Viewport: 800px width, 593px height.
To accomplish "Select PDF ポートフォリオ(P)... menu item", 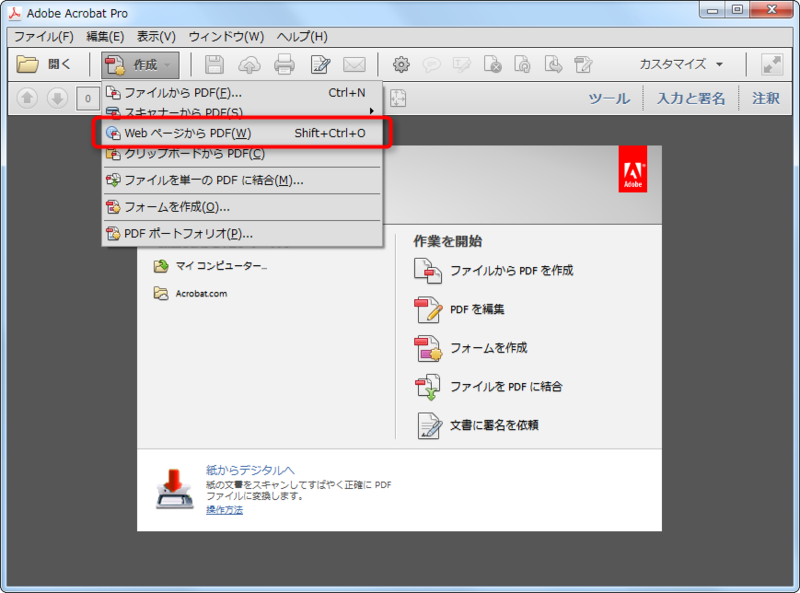I will click(x=242, y=234).
